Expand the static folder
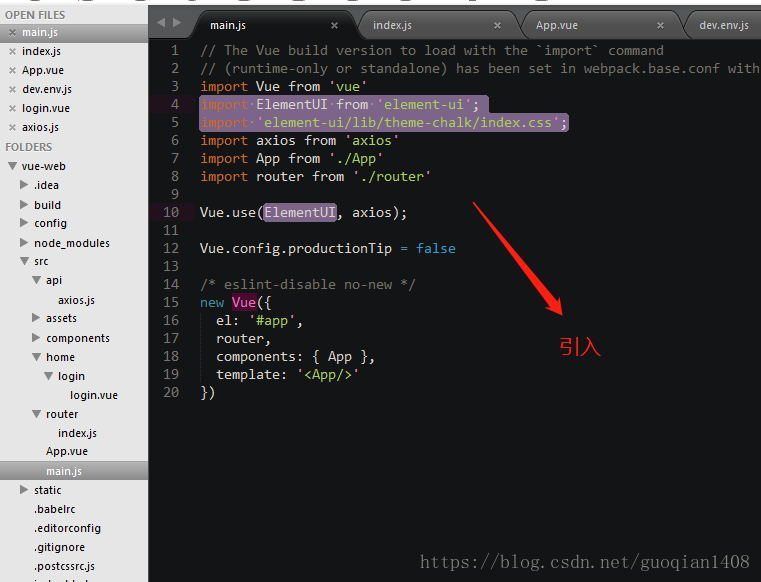 [x=24, y=489]
